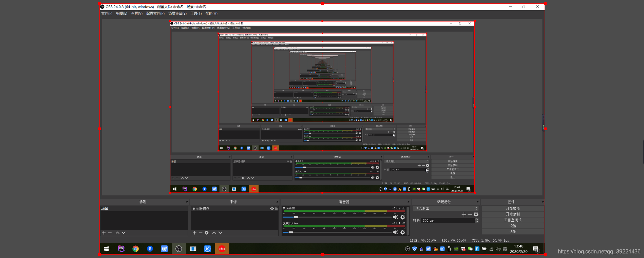Click 开始推流 in the main 控件 panel

coord(513,208)
